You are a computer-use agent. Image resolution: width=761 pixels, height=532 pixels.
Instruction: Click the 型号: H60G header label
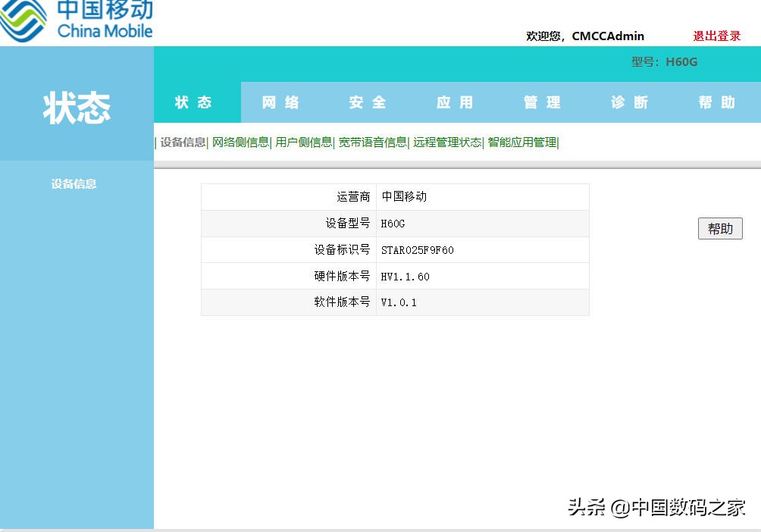(664, 61)
